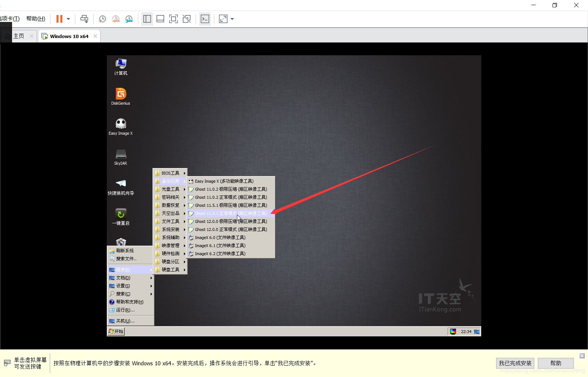Image resolution: width=588 pixels, height=377 pixels.
Task: Close the 主页 tab
Action: [x=31, y=36]
